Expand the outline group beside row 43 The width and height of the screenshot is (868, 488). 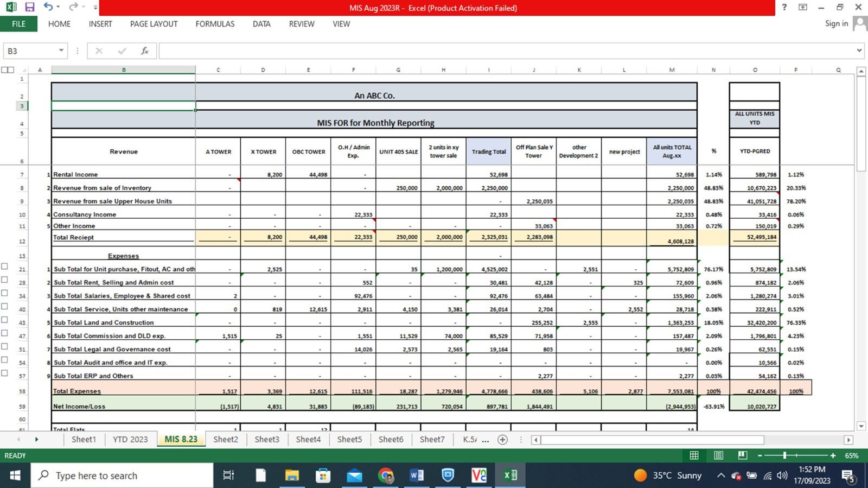click(4, 320)
